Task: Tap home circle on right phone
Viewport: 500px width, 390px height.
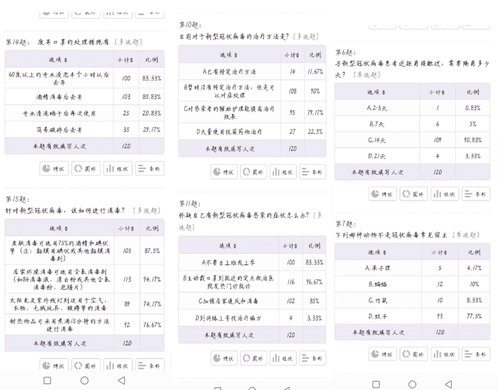Action: (412, 384)
